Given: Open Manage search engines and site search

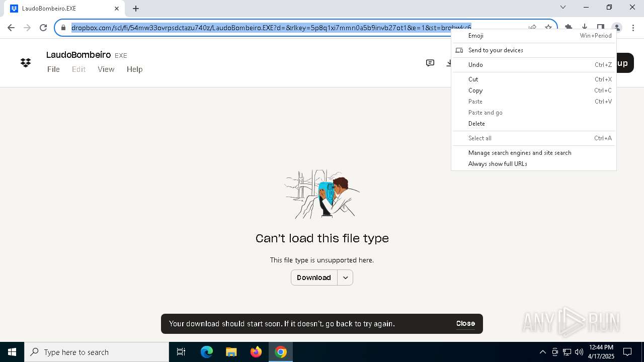Looking at the screenshot, I should tap(534, 153).
